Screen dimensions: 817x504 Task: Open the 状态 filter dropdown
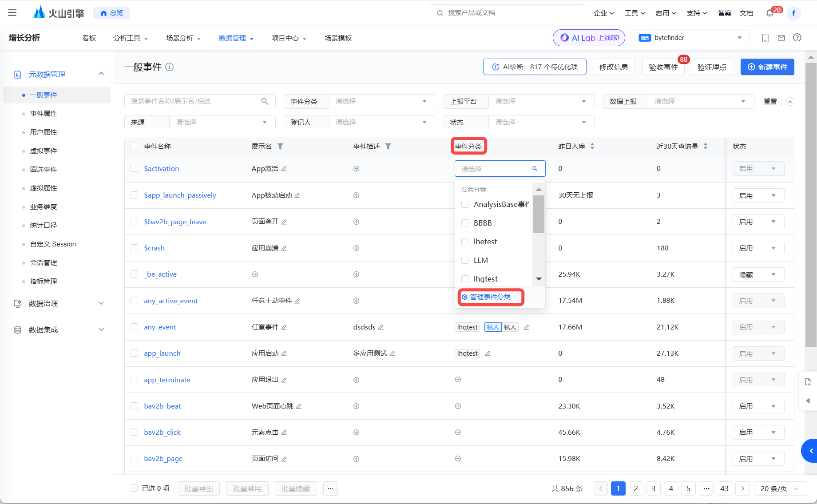pyautogui.click(x=541, y=122)
